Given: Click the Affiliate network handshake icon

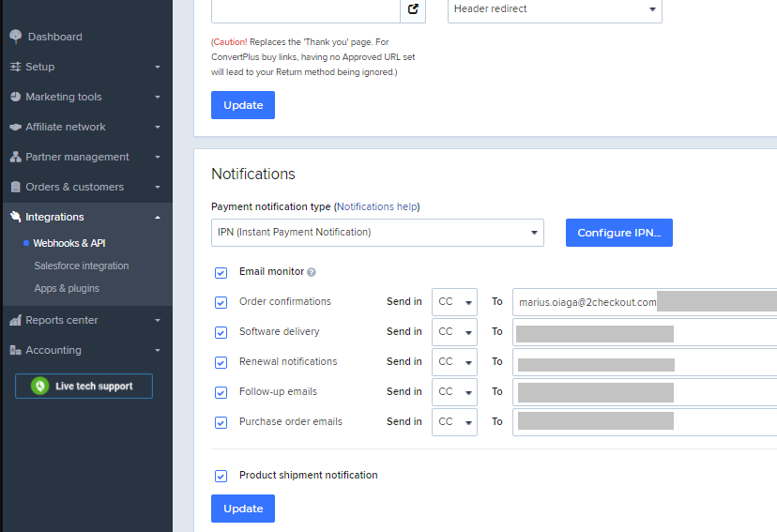Looking at the screenshot, I should tap(15, 127).
